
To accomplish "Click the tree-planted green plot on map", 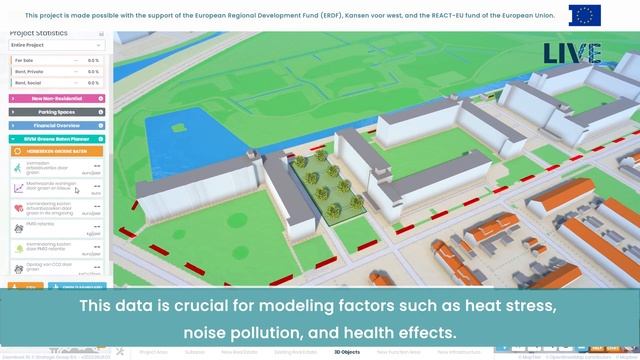I will click(328, 189).
